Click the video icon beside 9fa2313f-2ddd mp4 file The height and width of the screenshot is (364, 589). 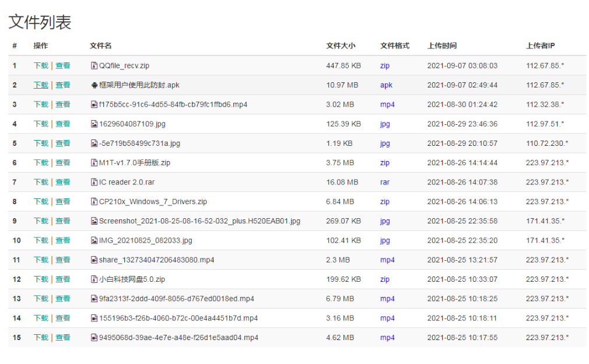[94, 299]
